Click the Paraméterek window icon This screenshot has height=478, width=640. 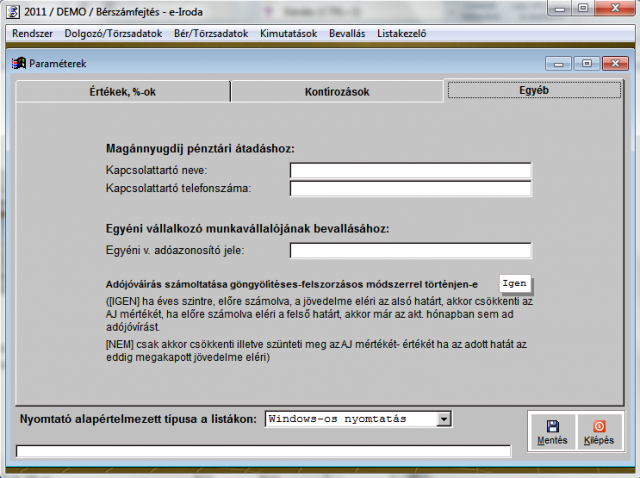[x=17, y=63]
